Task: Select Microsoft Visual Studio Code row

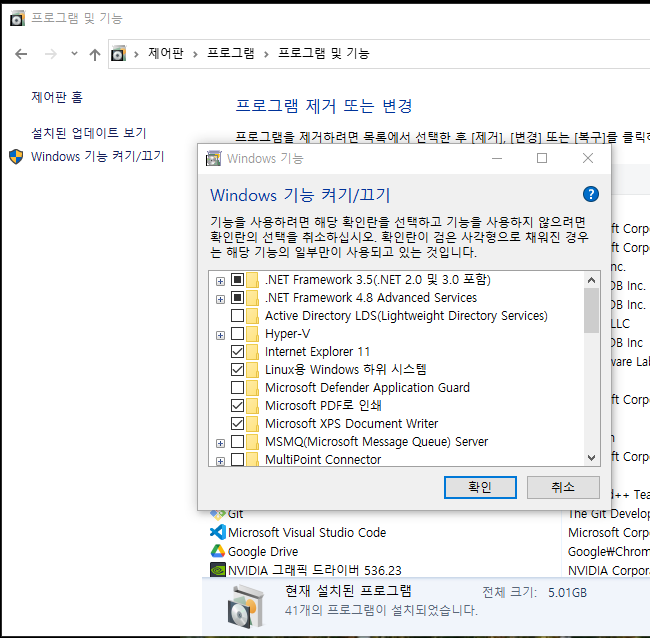Action: 307,532
